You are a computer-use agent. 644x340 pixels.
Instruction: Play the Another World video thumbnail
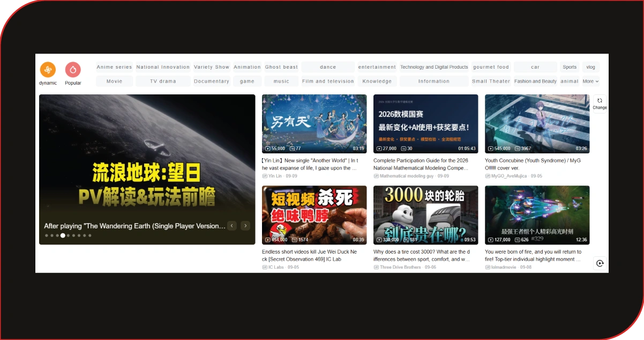[314, 124]
